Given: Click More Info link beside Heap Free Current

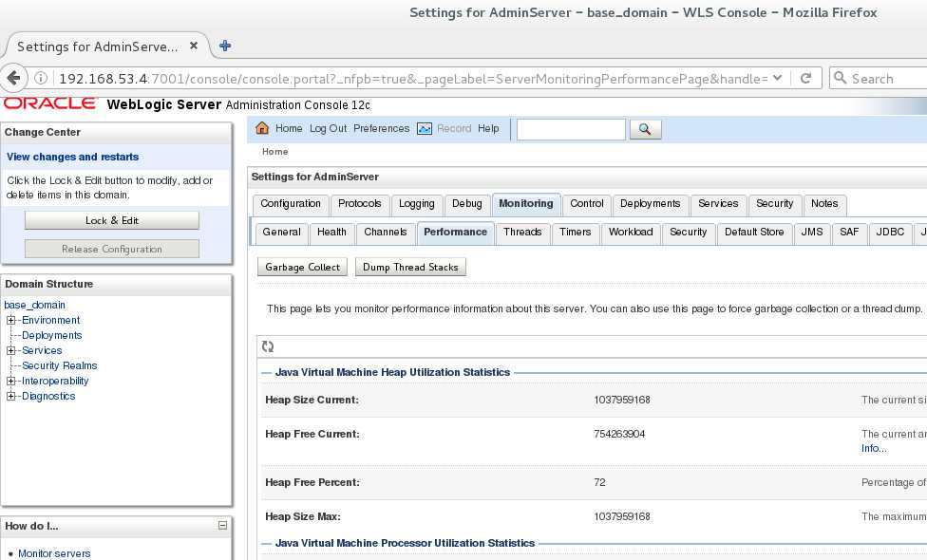Looking at the screenshot, I should coord(874,448).
